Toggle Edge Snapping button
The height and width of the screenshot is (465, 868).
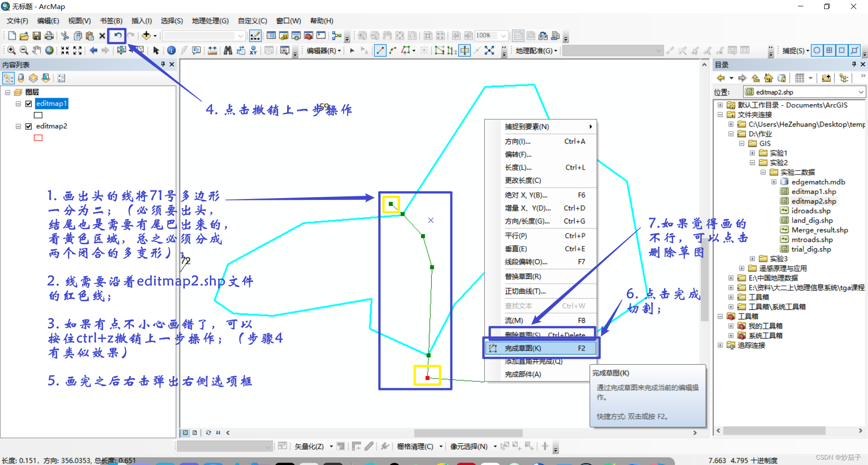854,50
